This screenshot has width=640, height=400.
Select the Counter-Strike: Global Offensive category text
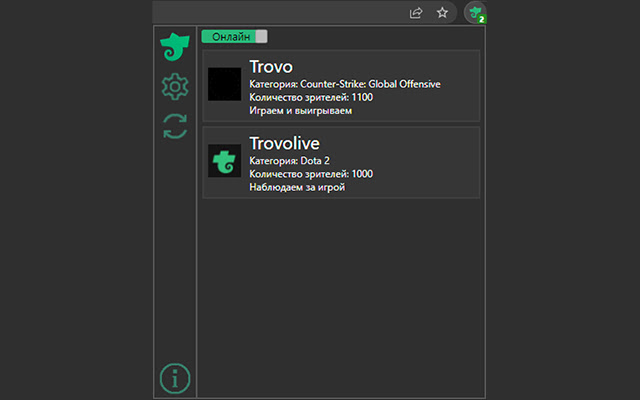pyautogui.click(x=370, y=84)
